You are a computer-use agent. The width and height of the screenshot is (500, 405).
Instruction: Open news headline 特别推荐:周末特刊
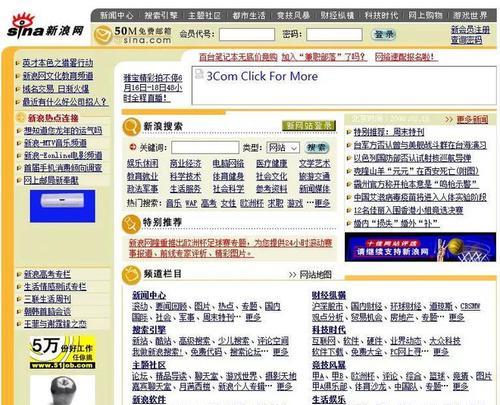pyautogui.click(x=389, y=132)
